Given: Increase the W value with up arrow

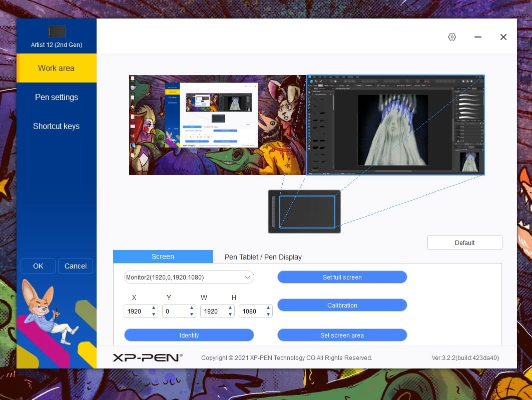Looking at the screenshot, I should click(230, 308).
